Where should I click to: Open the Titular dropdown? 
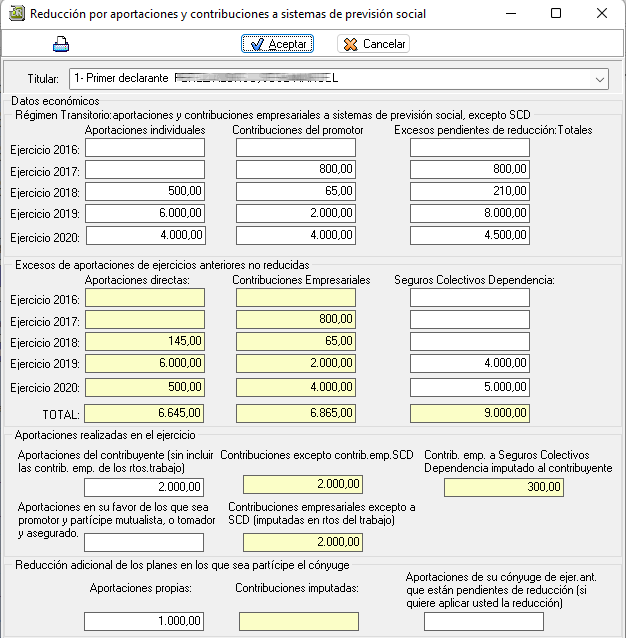(600, 79)
